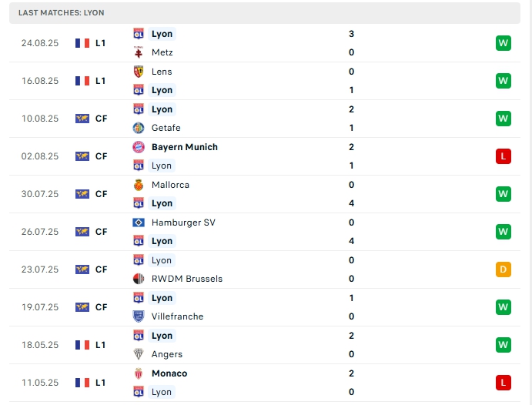The height and width of the screenshot is (405, 532).
Task: Click the Angers club crest icon
Action: 139,354
